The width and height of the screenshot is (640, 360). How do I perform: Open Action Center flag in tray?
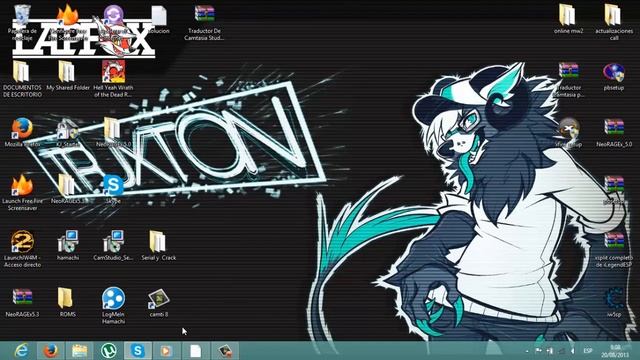(538, 351)
